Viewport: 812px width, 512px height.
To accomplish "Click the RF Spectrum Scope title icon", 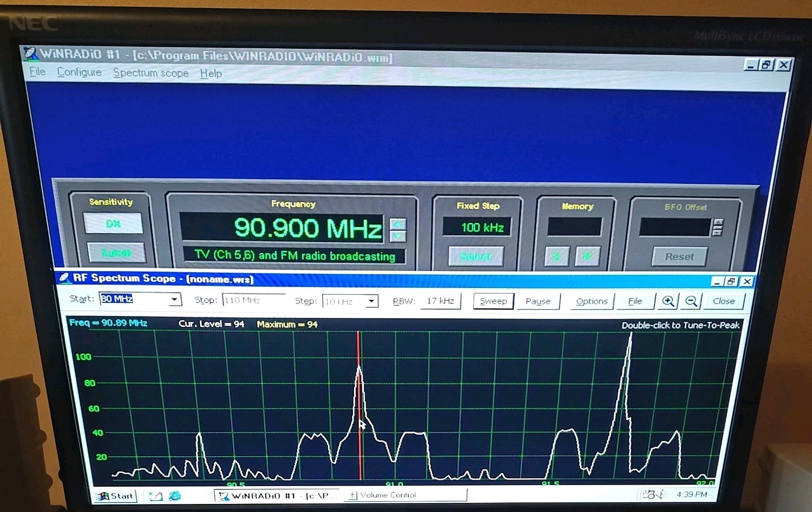I will click(x=64, y=278).
